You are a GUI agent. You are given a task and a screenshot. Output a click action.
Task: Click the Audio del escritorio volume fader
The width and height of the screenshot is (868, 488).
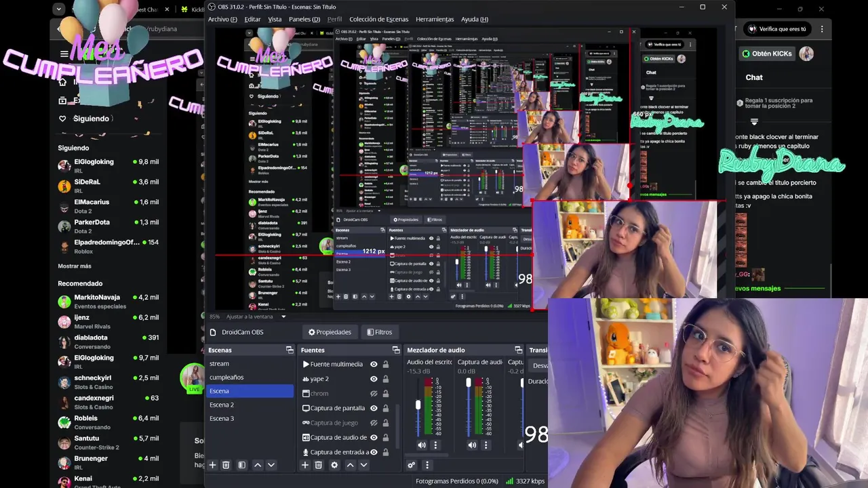click(418, 405)
